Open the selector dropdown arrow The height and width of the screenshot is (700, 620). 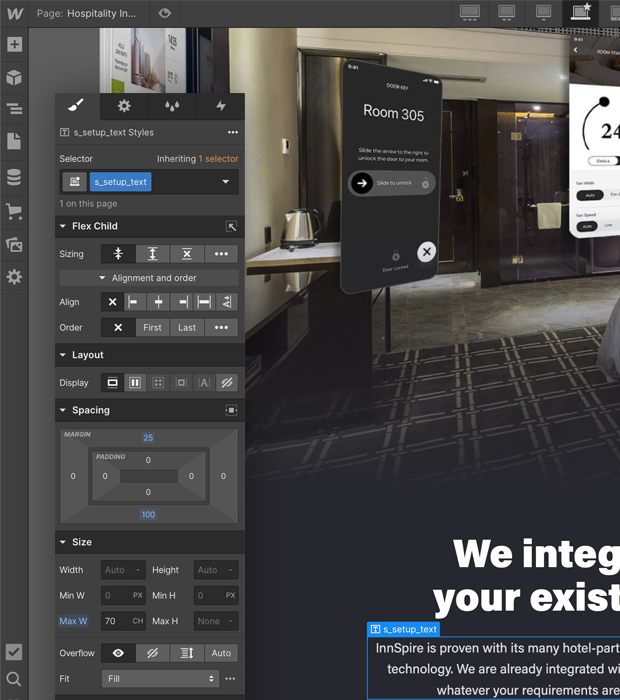(x=225, y=182)
